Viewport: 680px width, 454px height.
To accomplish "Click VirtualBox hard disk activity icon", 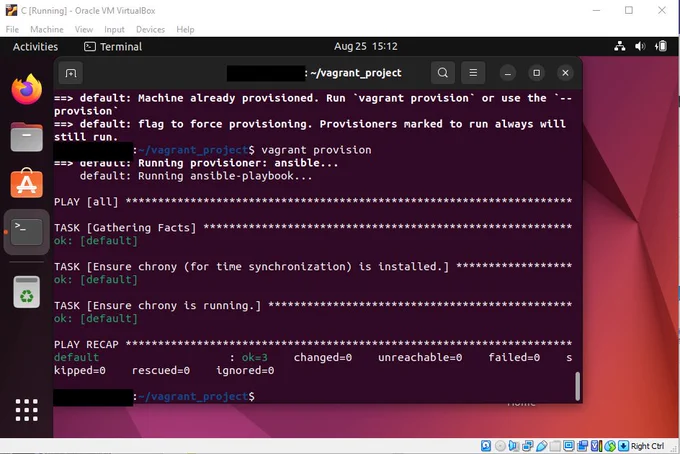I will [486, 446].
